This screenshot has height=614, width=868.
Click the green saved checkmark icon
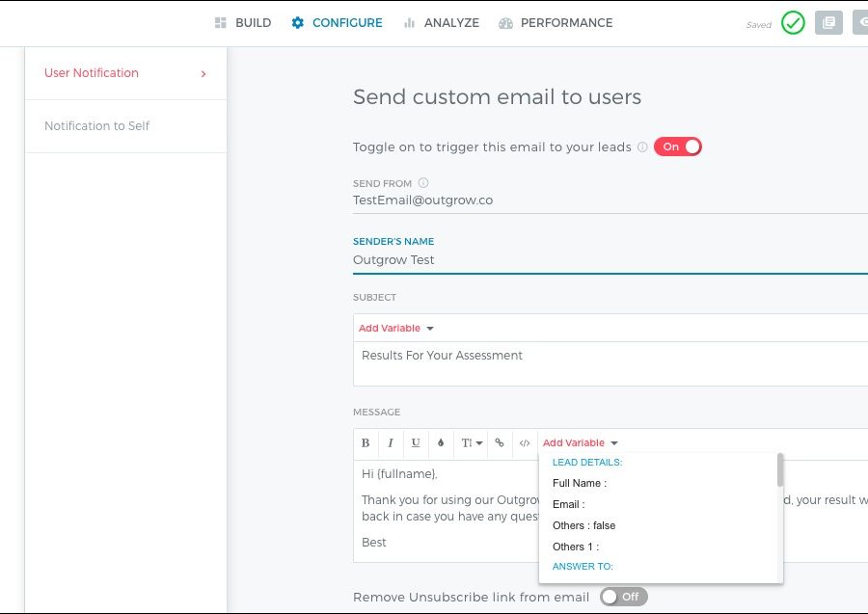click(x=793, y=23)
